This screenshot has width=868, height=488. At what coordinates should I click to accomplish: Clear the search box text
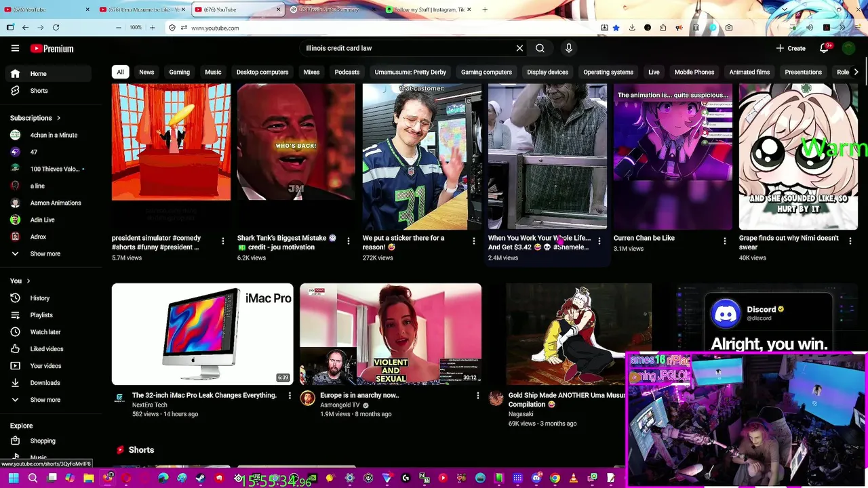point(519,48)
